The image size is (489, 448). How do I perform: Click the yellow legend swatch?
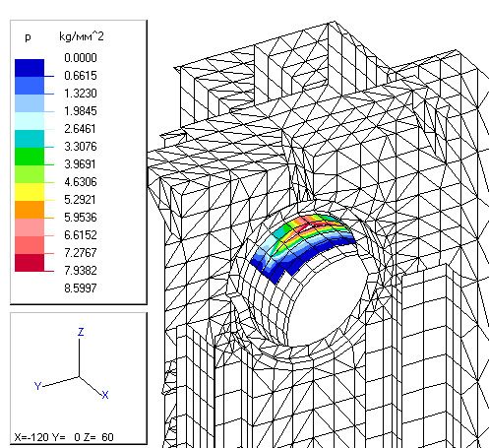coord(30,192)
